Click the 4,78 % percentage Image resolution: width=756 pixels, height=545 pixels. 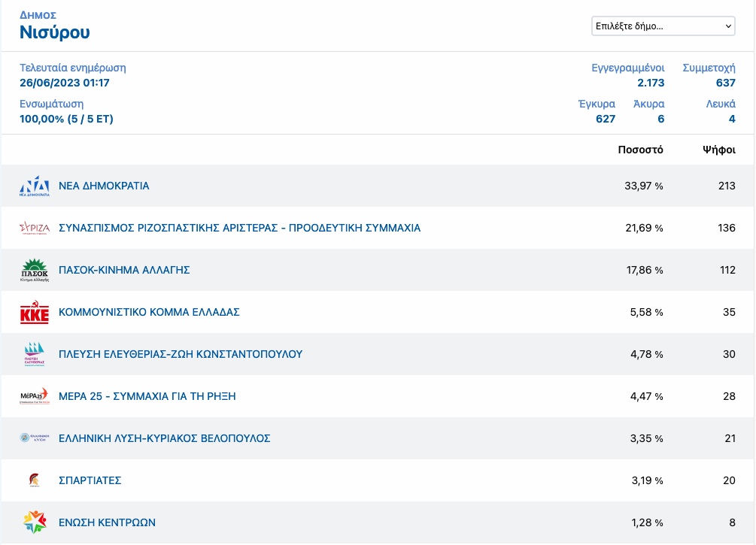(647, 354)
